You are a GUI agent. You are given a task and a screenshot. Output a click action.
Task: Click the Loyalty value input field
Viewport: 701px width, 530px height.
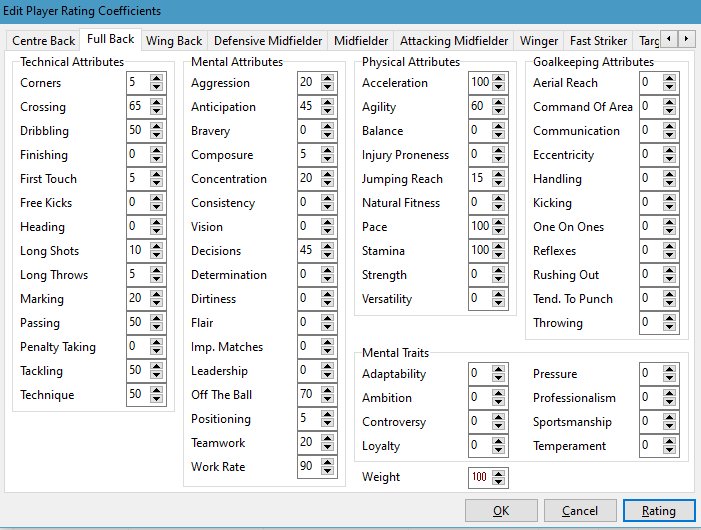tap(481, 446)
